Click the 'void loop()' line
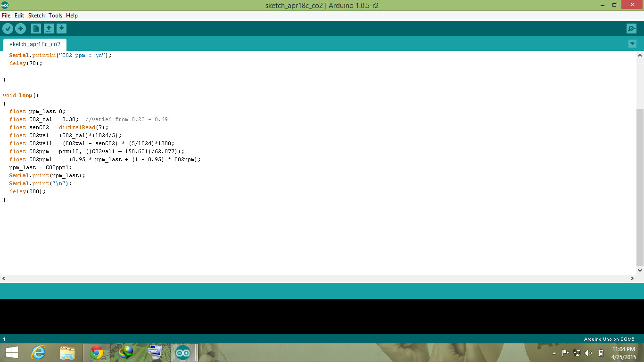 [21, 95]
